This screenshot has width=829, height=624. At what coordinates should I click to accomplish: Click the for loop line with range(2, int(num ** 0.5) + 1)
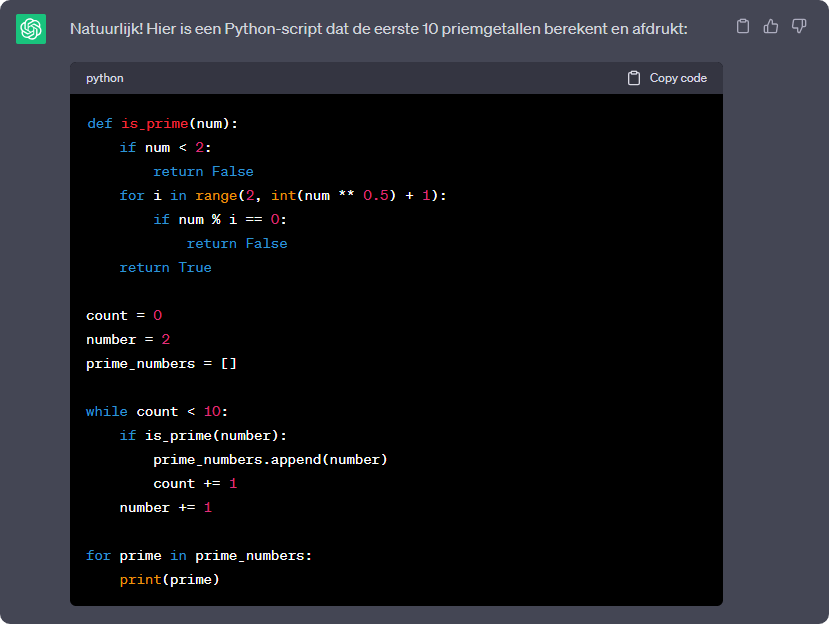tap(283, 196)
